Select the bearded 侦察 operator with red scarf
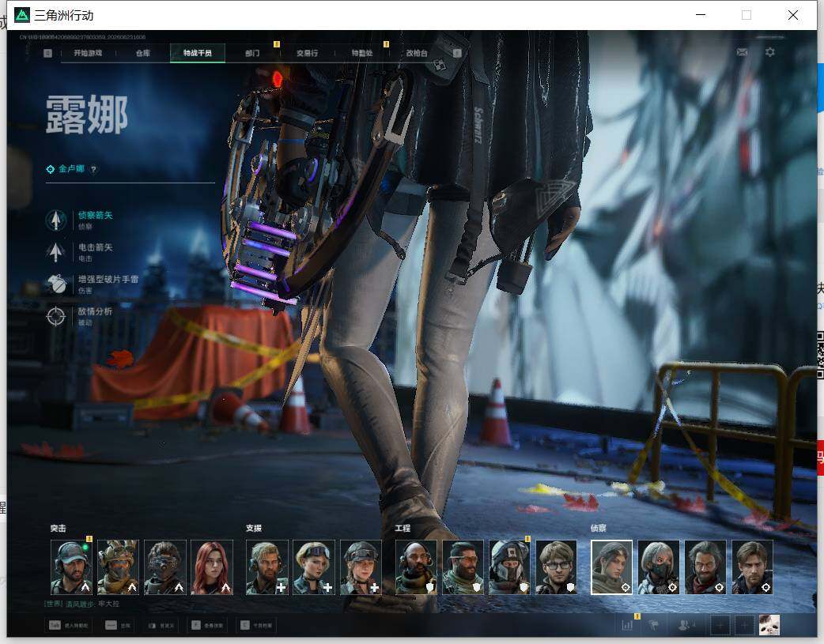The height and width of the screenshot is (644, 824). (705, 567)
